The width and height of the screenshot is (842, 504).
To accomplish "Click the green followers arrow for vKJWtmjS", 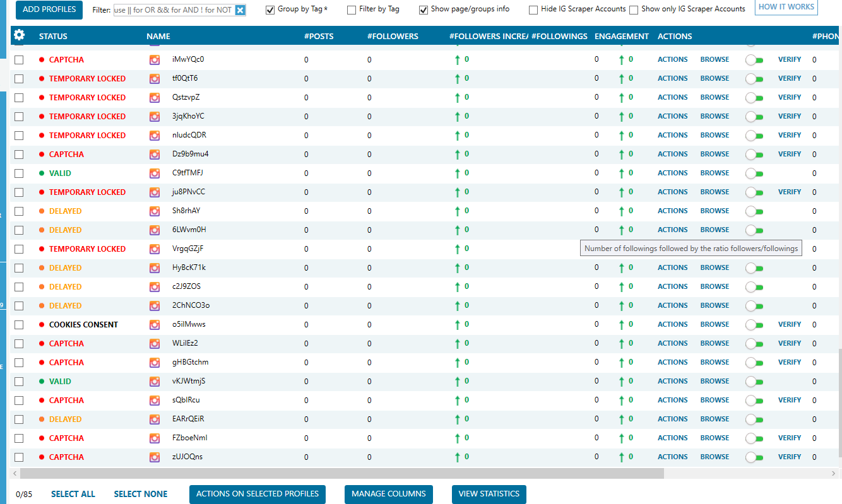I will pyautogui.click(x=458, y=382).
